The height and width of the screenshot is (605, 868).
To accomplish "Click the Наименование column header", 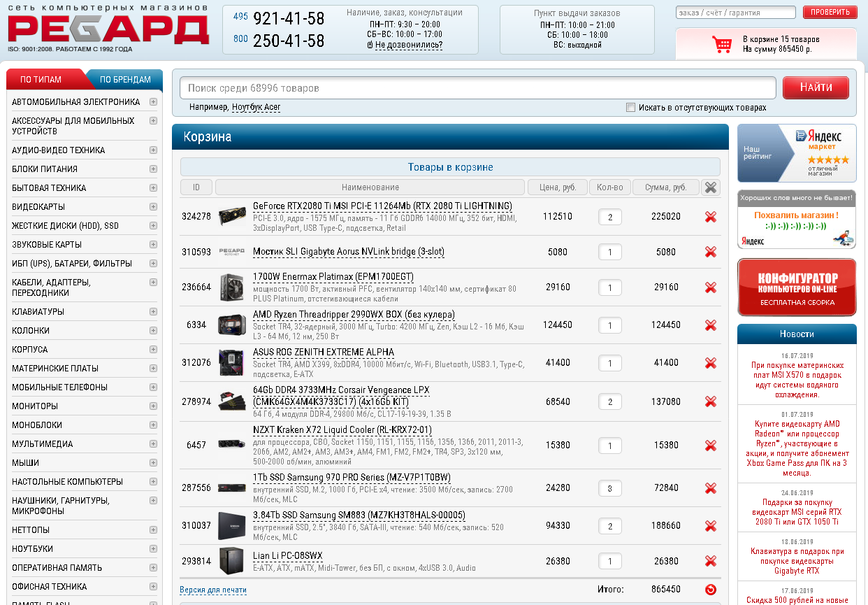I will (x=370, y=187).
